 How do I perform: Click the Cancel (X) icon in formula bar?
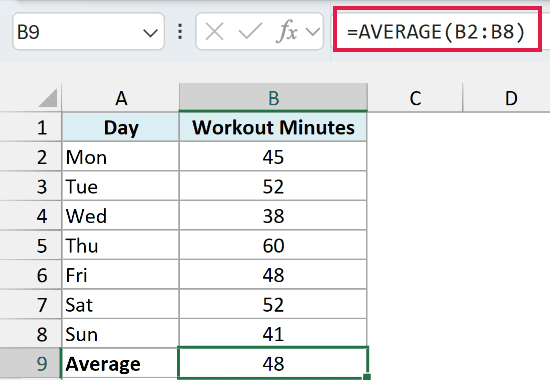(x=214, y=32)
